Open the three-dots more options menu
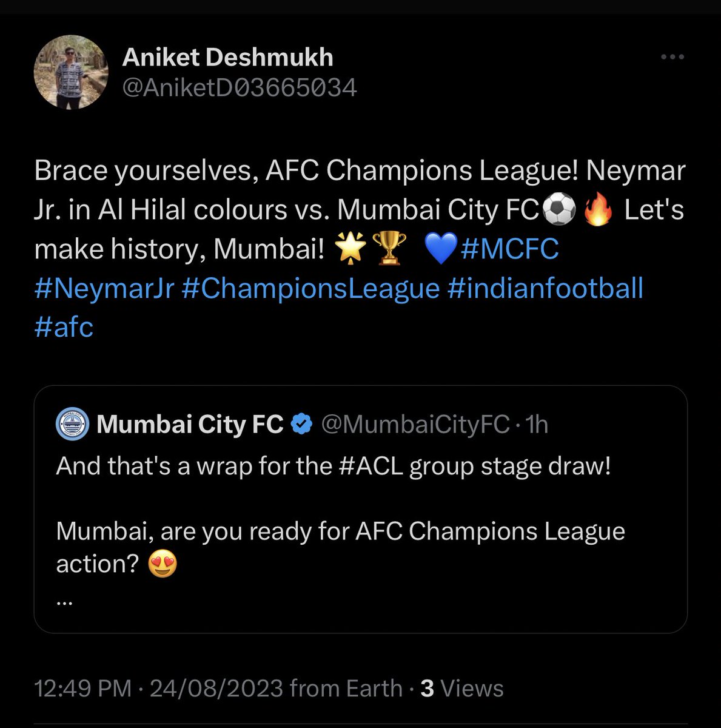This screenshot has height=728, width=721. 672,58
